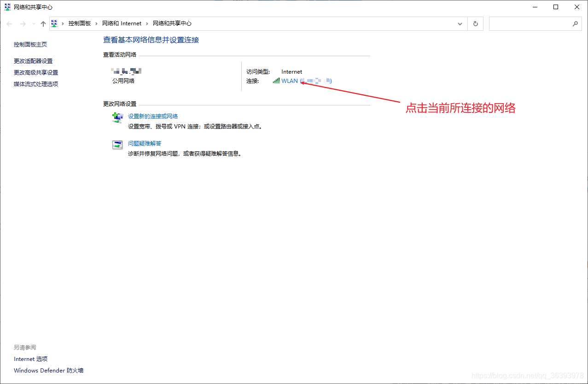The height and width of the screenshot is (384, 588).
Task: Open 设置新的连接或网络 link
Action: [x=153, y=116]
